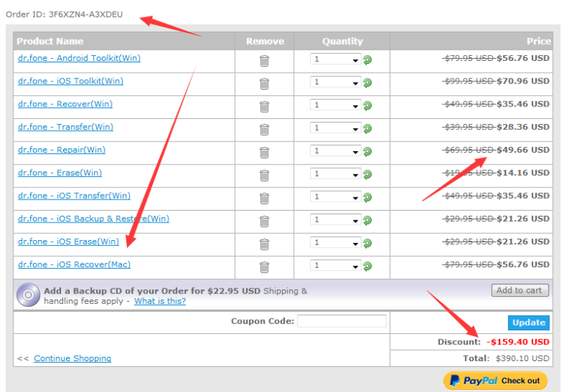The width and height of the screenshot is (564, 392).
Task: Click the Discount amount -$159.40 USD
Action: coord(518,342)
